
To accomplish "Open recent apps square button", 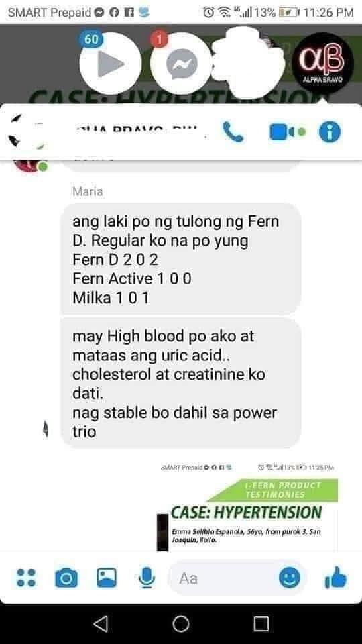I will pyautogui.click(x=261, y=624).
